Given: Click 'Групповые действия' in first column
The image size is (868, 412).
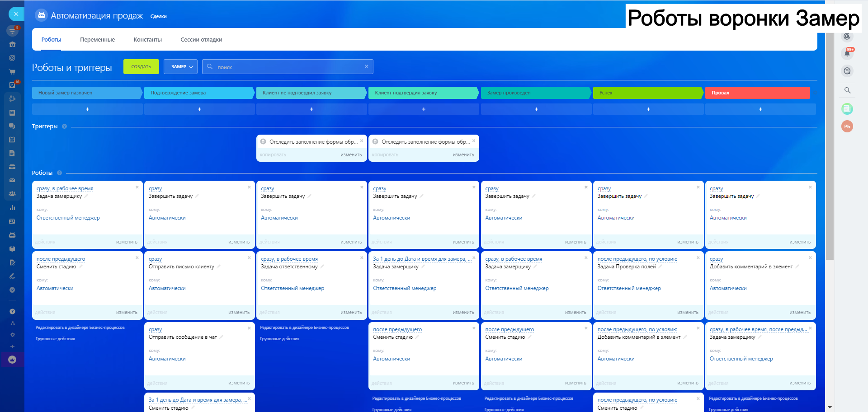Looking at the screenshot, I should click(55, 339).
